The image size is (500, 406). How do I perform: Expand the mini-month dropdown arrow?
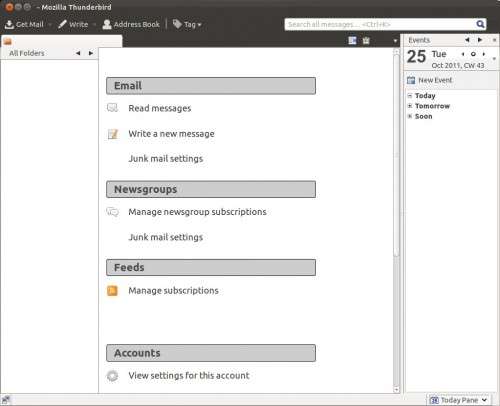coord(494,59)
